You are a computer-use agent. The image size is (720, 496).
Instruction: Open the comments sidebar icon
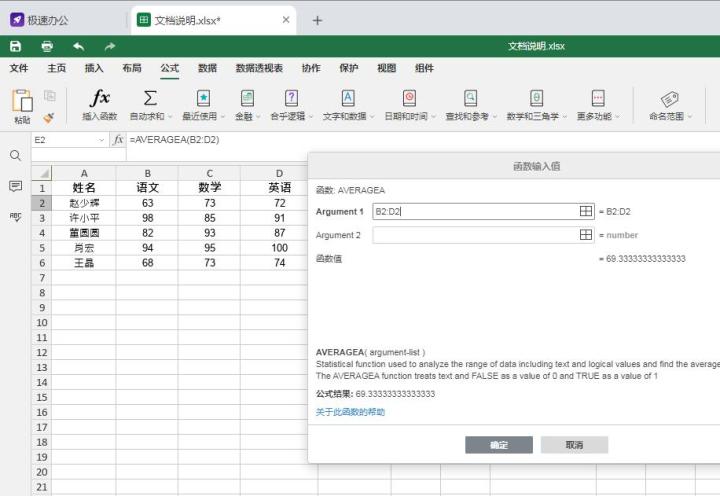(15, 186)
